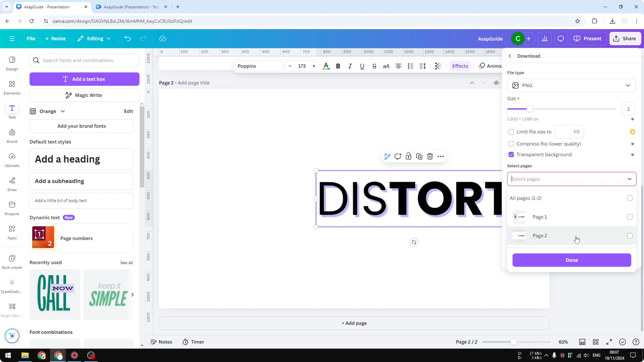The width and height of the screenshot is (644, 362).
Task: Open the Elements panel in the sidebar
Action: click(x=12, y=87)
